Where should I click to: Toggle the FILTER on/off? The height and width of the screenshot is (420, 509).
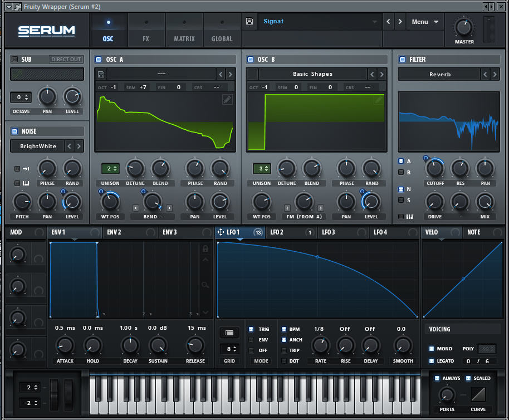click(x=402, y=60)
